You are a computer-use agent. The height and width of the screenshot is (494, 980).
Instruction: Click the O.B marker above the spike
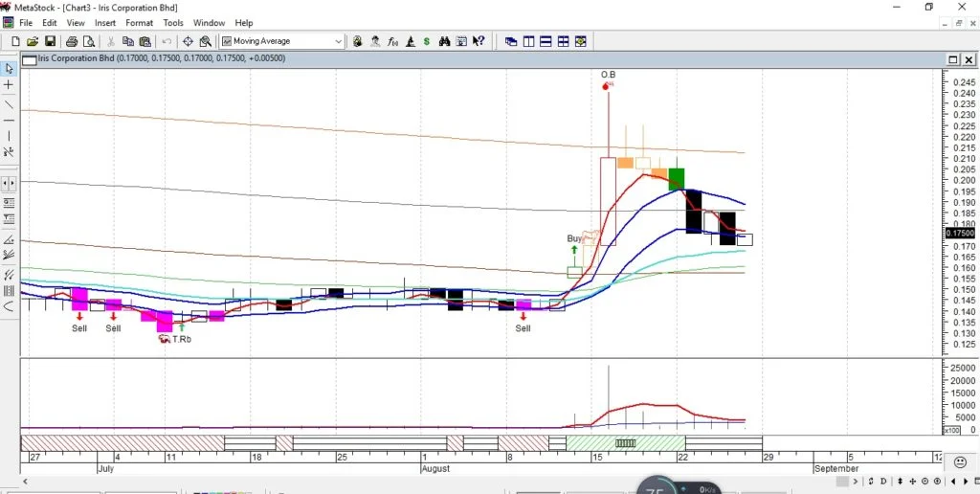tap(608, 75)
